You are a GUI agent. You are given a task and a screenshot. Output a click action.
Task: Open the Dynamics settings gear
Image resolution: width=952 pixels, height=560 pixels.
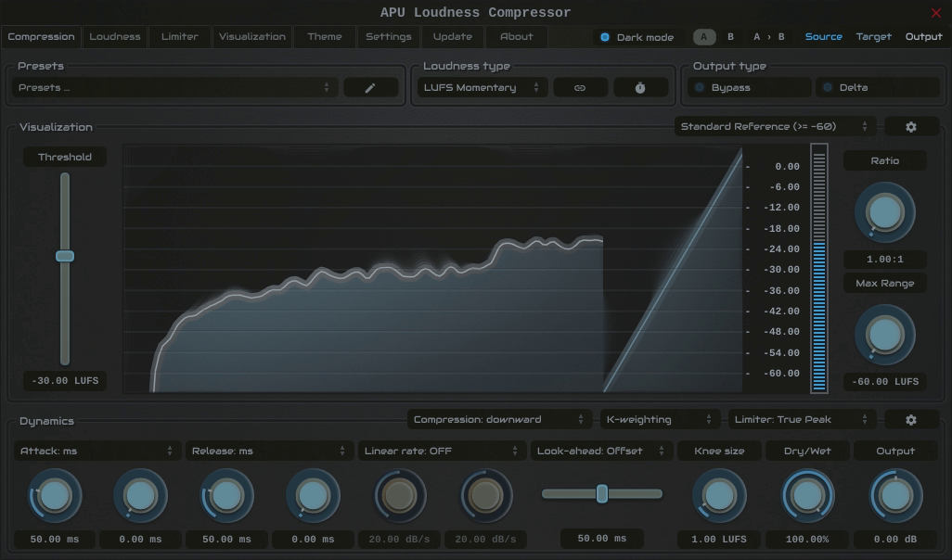pyautogui.click(x=911, y=420)
